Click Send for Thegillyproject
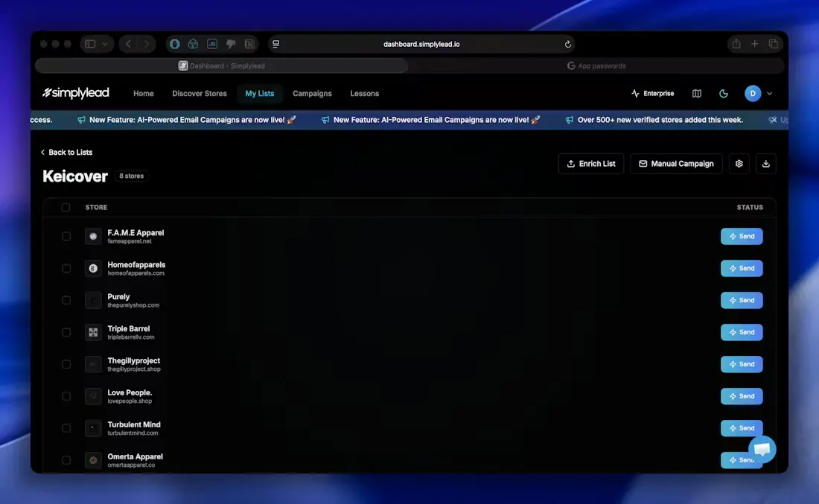819x504 pixels. pos(742,364)
